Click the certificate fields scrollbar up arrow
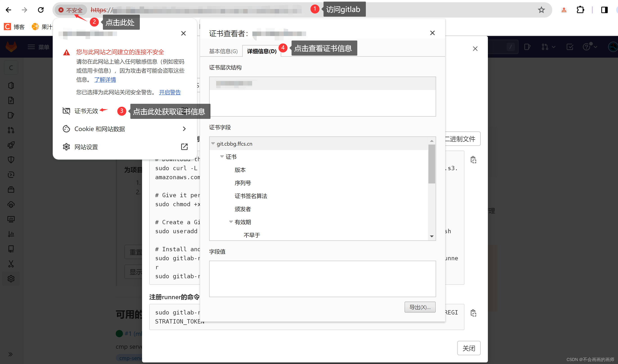 (x=432, y=141)
